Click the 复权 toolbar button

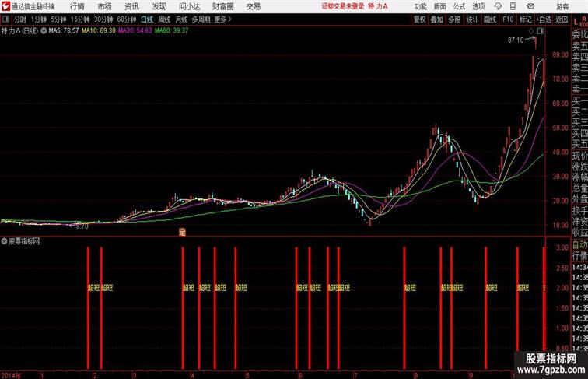click(x=419, y=19)
